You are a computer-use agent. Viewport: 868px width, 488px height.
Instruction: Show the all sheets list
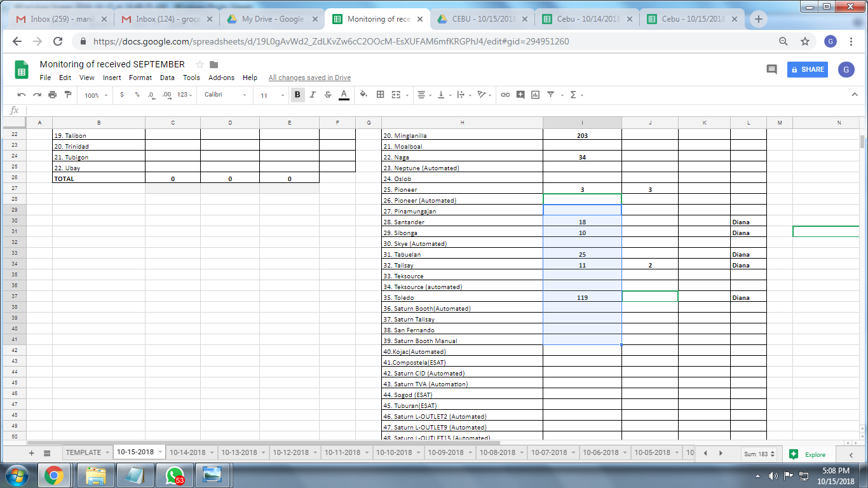click(x=47, y=453)
